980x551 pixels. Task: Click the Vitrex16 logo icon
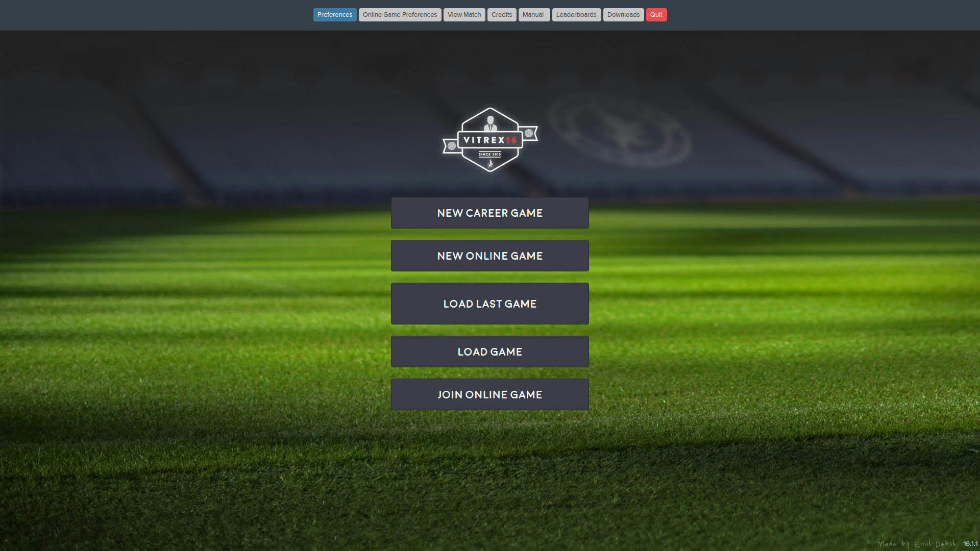point(490,139)
